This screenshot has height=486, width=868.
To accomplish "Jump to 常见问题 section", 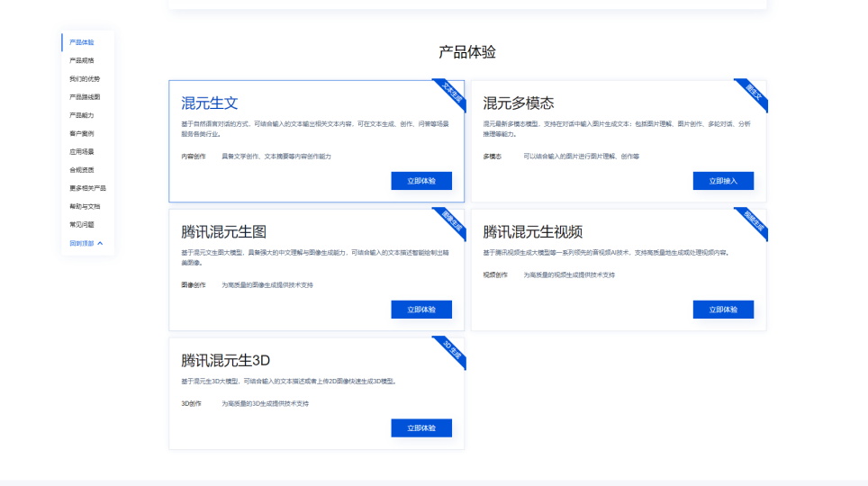I will (x=81, y=225).
